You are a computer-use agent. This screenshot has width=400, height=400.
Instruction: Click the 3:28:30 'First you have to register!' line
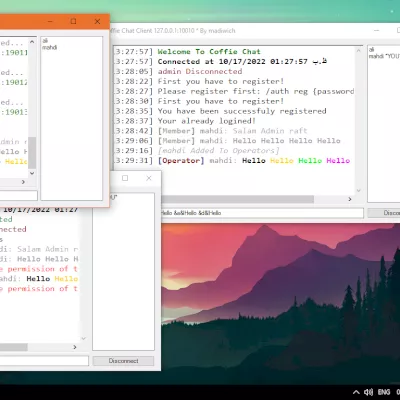221,101
